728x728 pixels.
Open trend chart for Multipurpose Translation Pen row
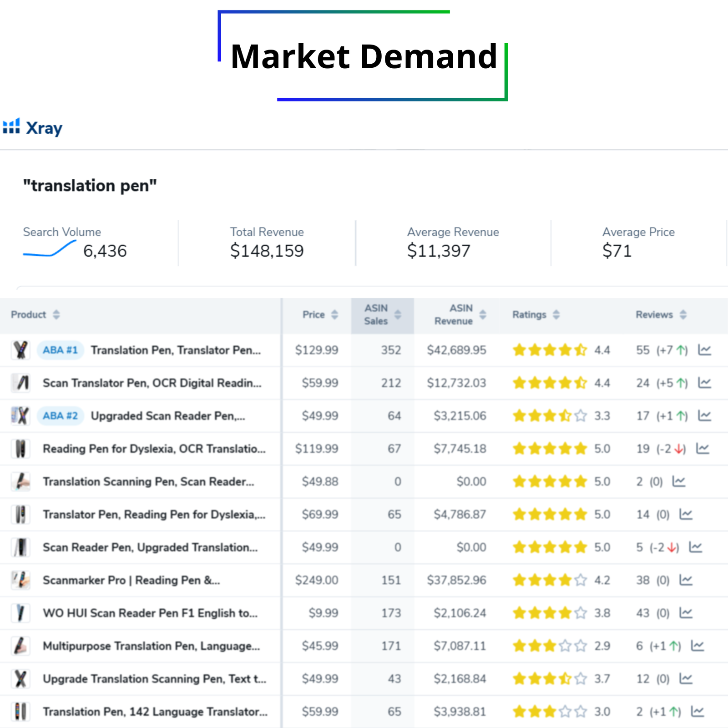point(698,646)
